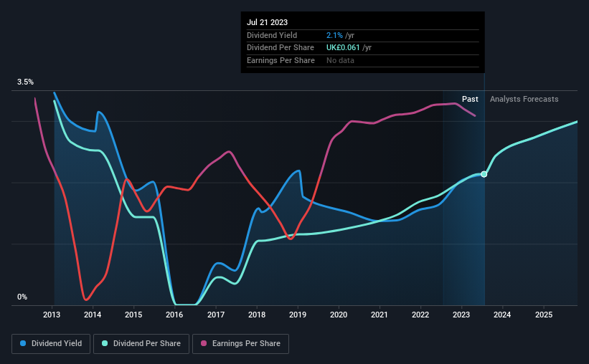Toggle the Dividend Yield legend button

point(51,344)
